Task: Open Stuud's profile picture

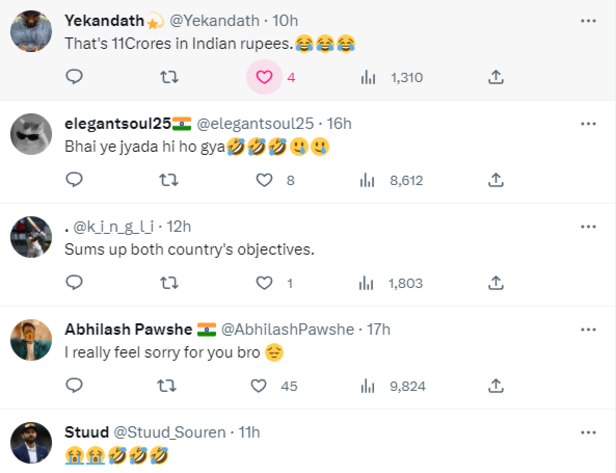Action: [31, 443]
